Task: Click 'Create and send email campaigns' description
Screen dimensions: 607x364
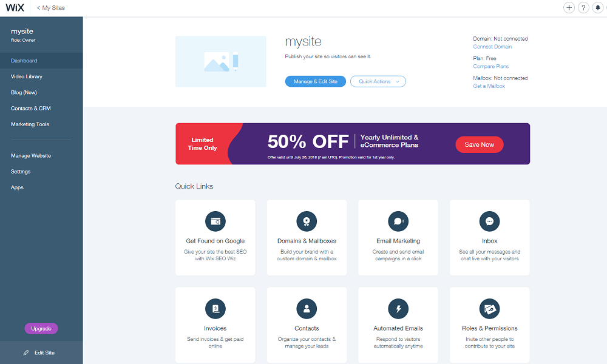Action: point(398,255)
